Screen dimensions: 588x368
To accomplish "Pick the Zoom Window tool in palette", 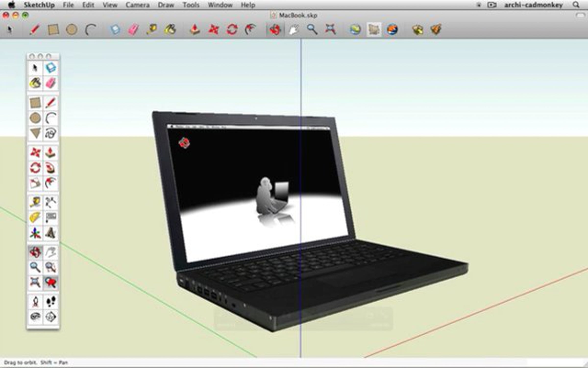I will pos(50,267).
